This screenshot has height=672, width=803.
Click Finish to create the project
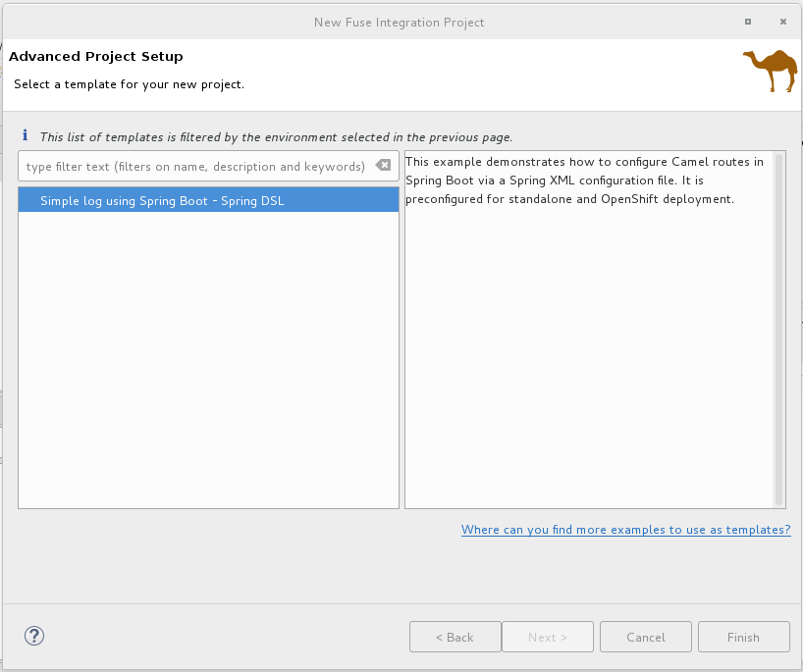pyautogui.click(x=743, y=637)
